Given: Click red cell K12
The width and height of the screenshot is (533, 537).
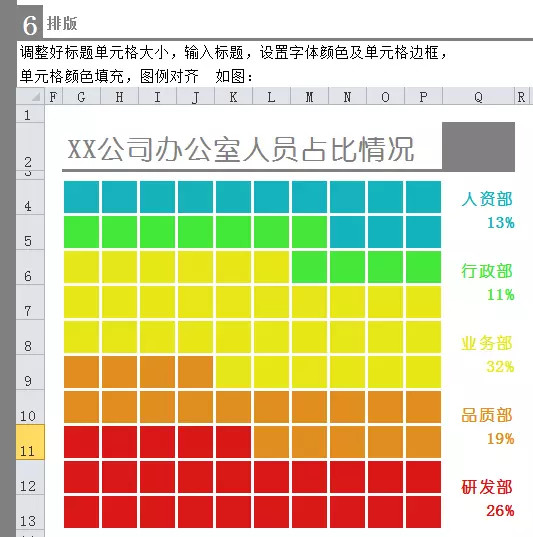Looking at the screenshot, I should (233, 477).
